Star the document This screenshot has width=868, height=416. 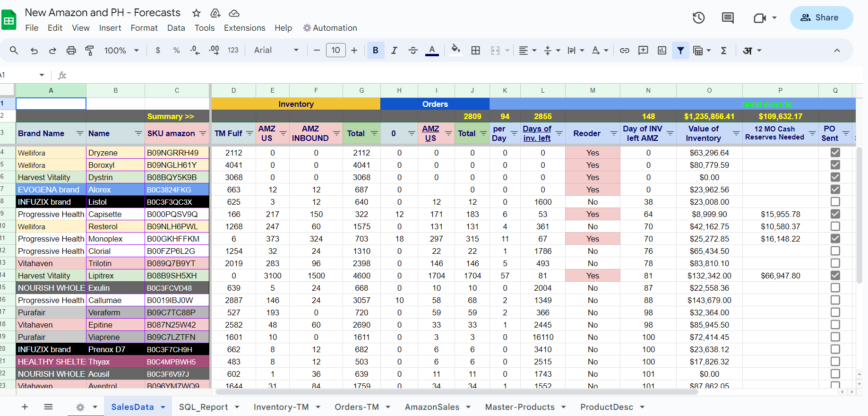tap(197, 13)
